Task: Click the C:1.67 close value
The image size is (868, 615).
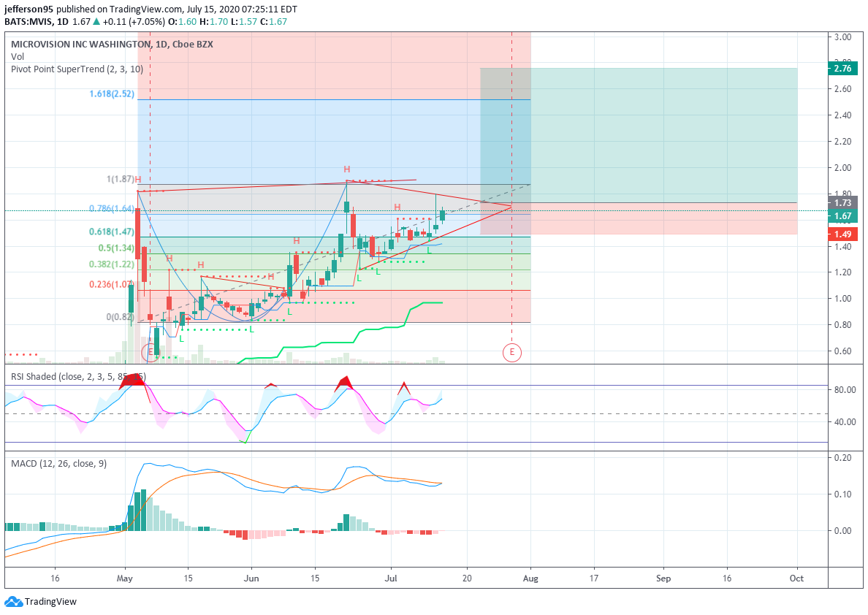Action: click(273, 22)
